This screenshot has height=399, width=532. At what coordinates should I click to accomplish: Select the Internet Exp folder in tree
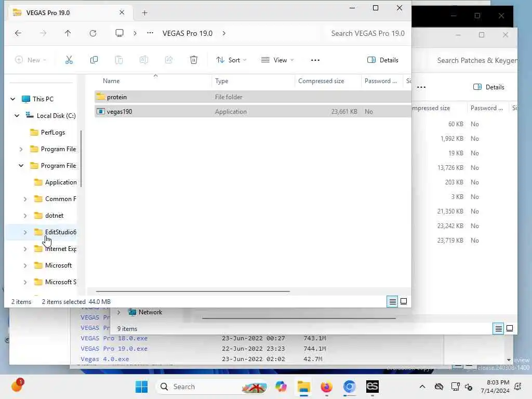click(61, 249)
